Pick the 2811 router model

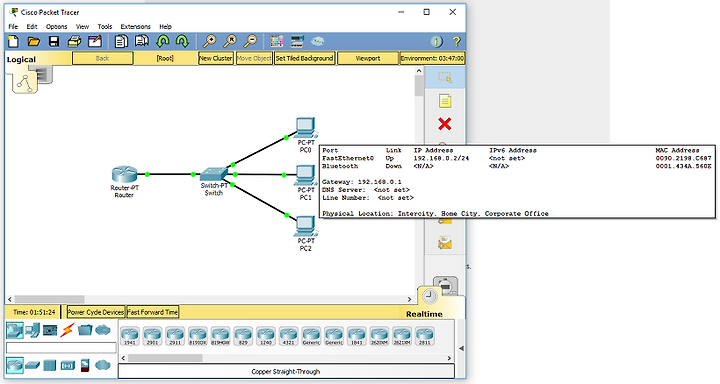point(425,336)
